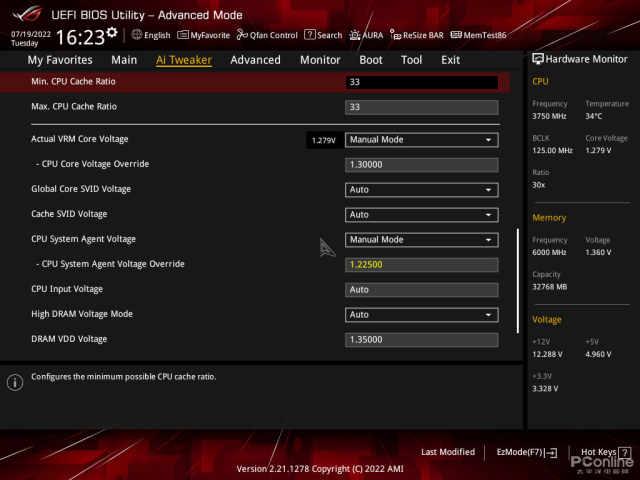The image size is (640, 480).
Task: Click the 16:23 clock display
Action: 80,38
